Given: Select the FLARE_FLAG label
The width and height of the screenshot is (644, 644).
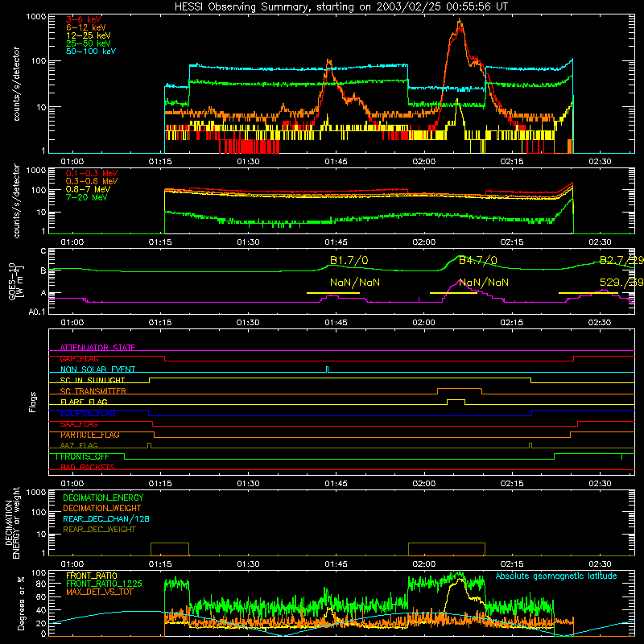Looking at the screenshot, I should tap(84, 402).
